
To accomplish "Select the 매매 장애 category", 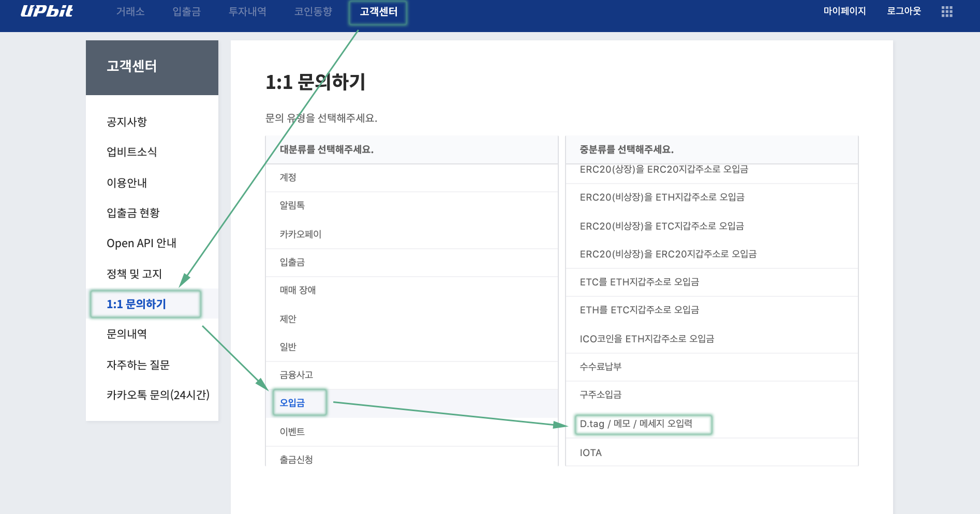I will pyautogui.click(x=412, y=291).
